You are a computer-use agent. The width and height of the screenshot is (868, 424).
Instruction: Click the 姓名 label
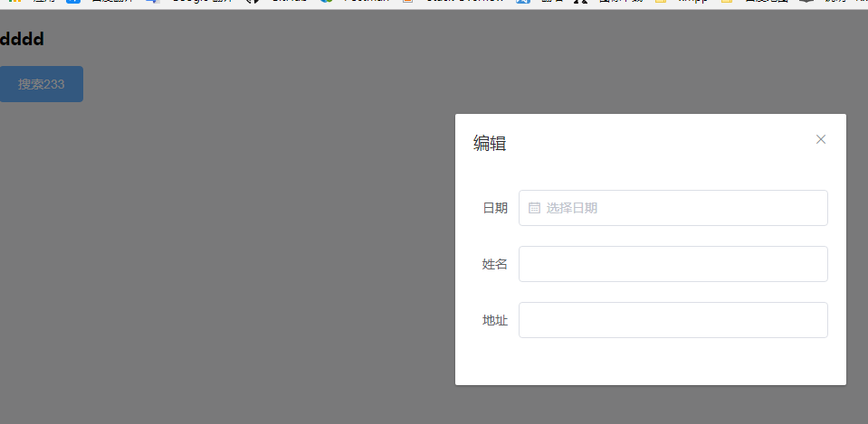(x=495, y=264)
